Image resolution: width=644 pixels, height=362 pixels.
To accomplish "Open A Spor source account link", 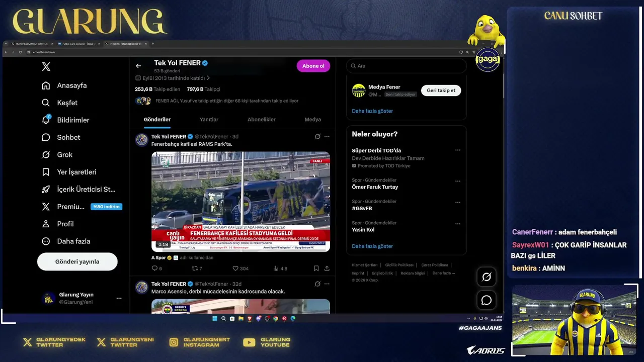I will pyautogui.click(x=158, y=257).
